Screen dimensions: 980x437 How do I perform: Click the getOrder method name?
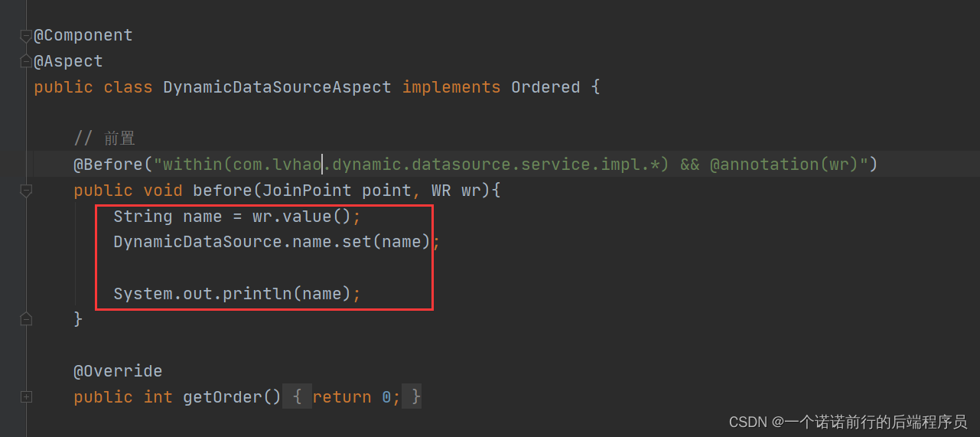pos(223,397)
